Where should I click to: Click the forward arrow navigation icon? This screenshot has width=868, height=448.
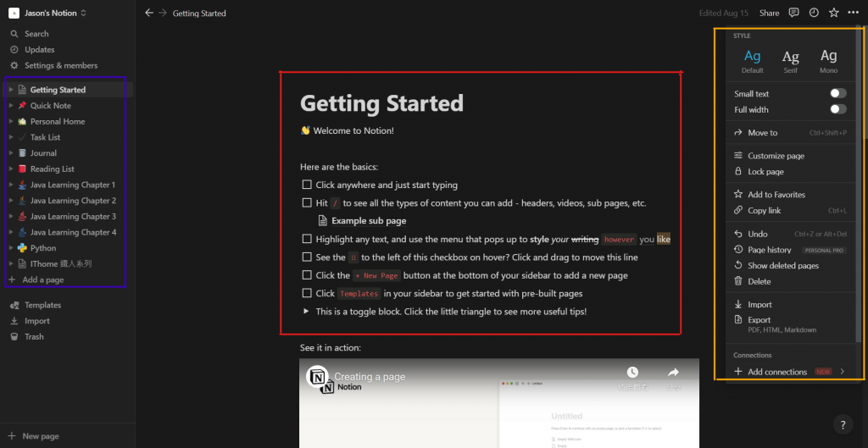point(163,13)
